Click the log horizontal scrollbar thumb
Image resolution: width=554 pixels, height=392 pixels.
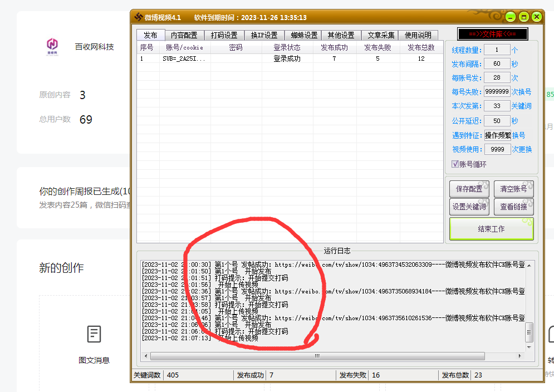point(317,356)
